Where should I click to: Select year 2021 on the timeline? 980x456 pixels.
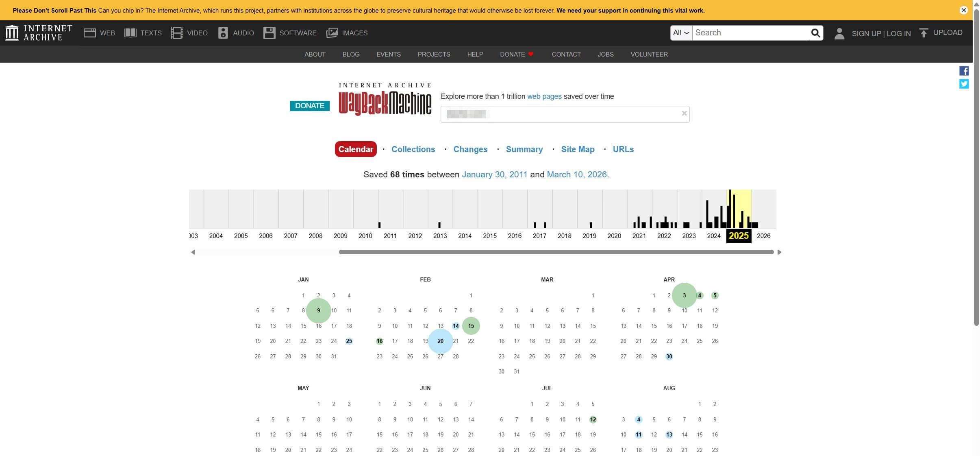639,236
